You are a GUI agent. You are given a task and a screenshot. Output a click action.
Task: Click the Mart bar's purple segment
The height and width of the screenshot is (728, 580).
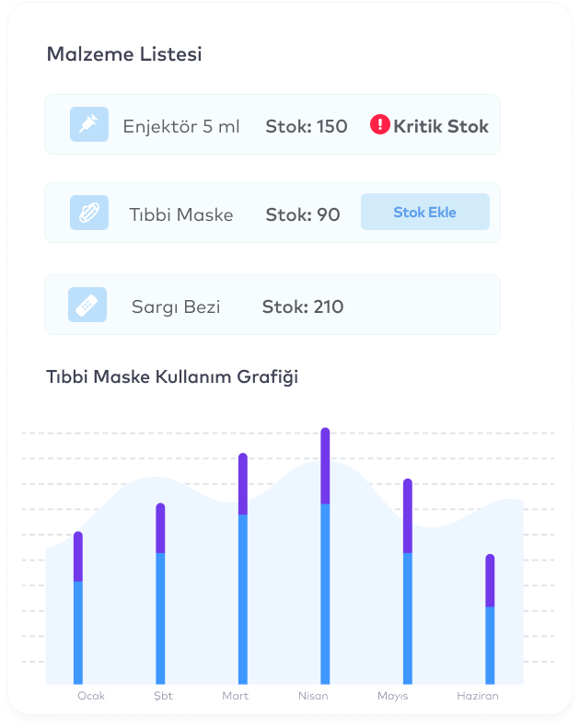(x=243, y=483)
